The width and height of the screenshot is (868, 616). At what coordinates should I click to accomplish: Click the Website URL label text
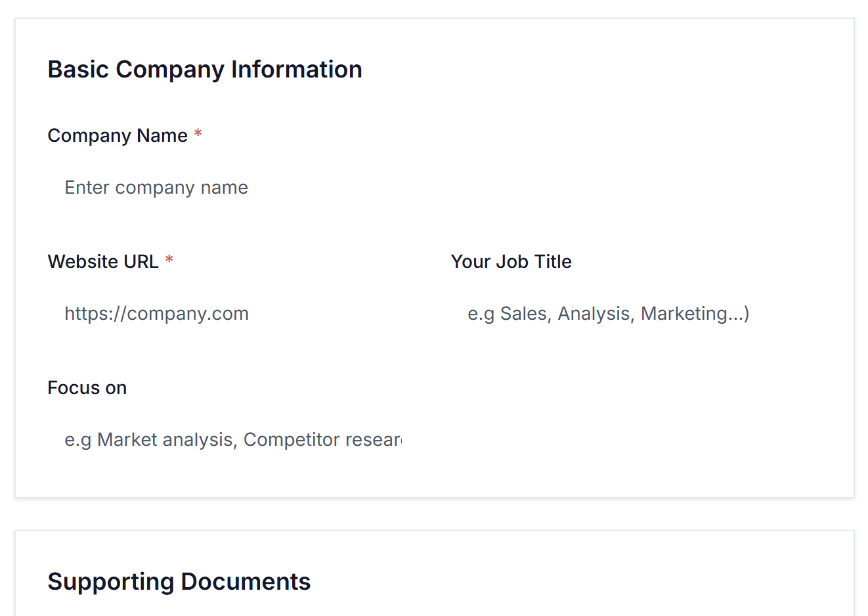click(103, 261)
